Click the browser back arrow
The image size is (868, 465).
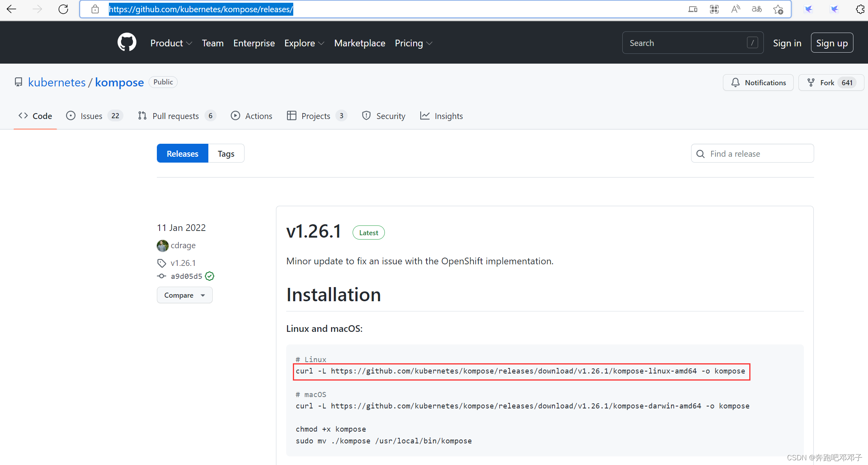pyautogui.click(x=11, y=9)
